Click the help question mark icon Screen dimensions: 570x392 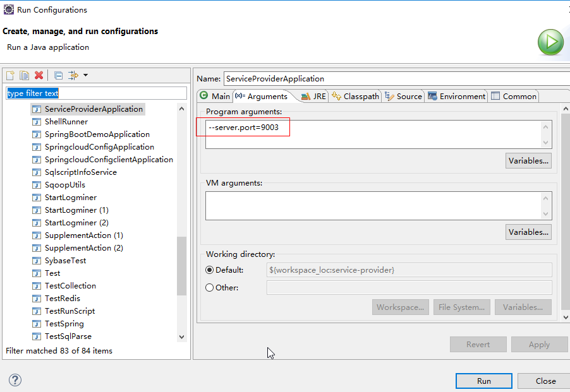coord(15,380)
